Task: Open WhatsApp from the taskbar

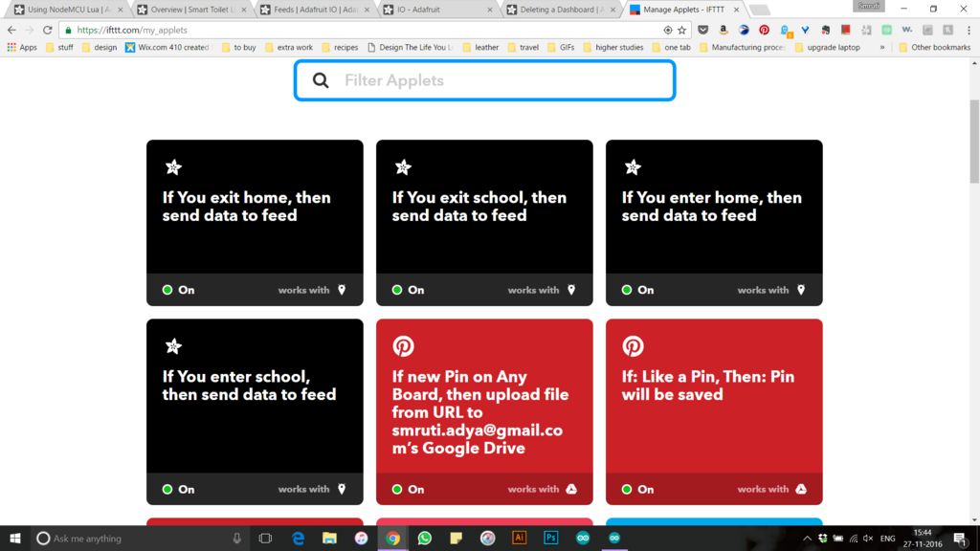Action: (x=424, y=538)
